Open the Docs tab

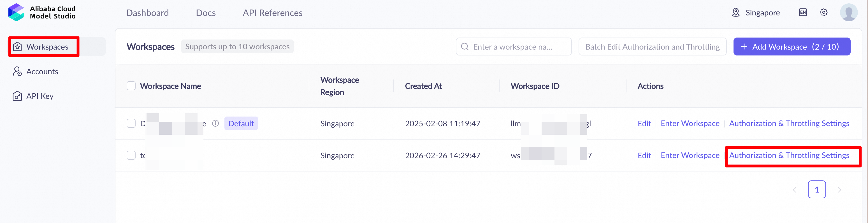206,13
